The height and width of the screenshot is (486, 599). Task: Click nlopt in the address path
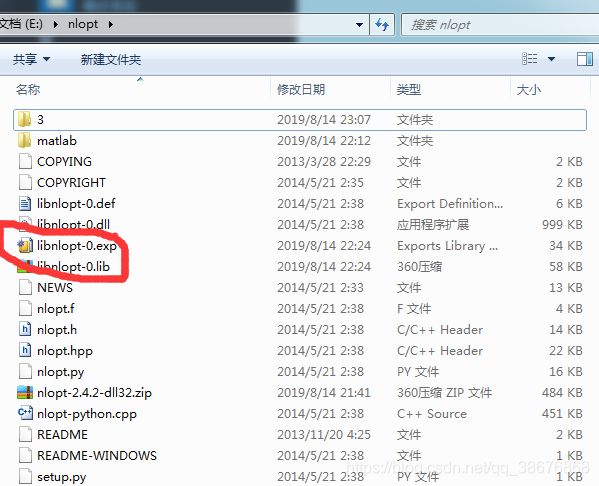click(83, 24)
